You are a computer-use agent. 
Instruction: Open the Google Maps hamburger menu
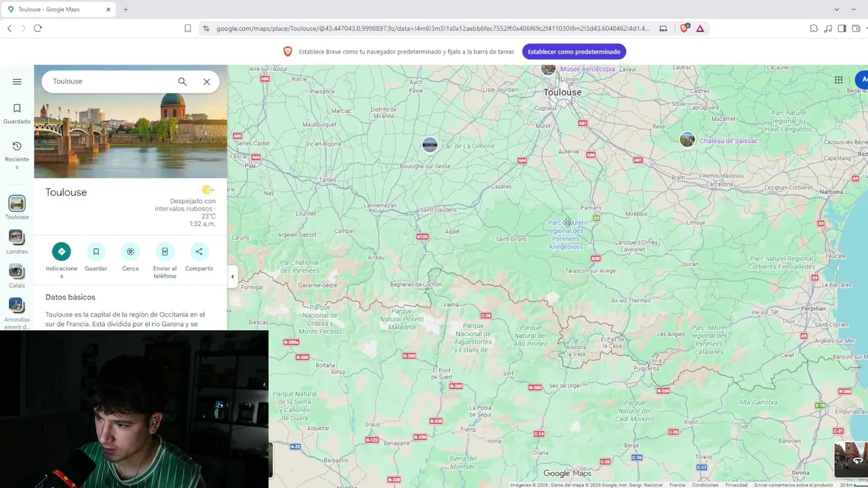pyautogui.click(x=17, y=81)
